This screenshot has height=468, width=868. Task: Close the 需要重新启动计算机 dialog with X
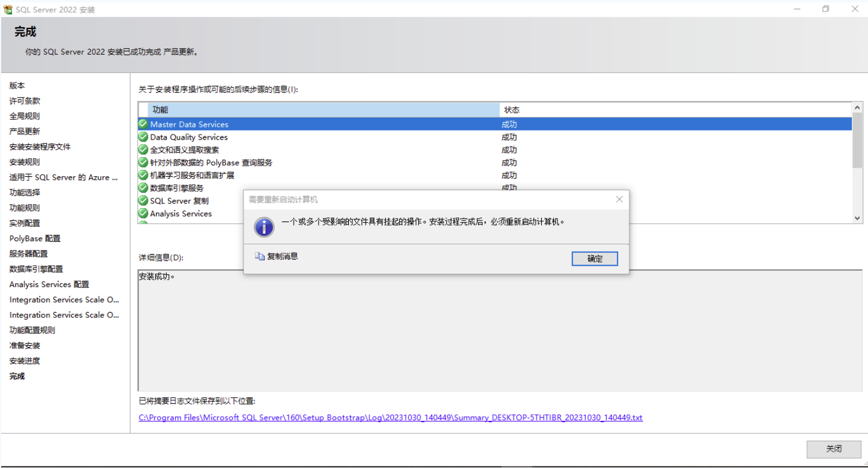[619, 199]
